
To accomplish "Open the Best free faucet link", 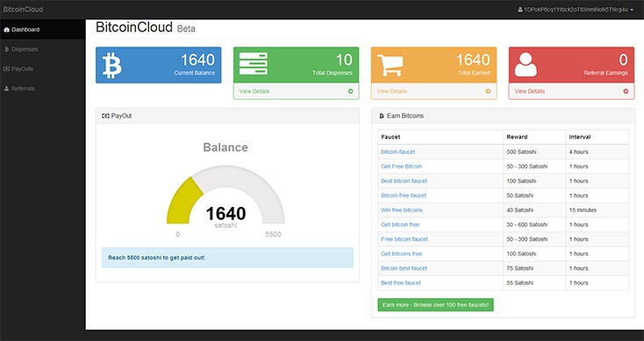I will (x=401, y=283).
